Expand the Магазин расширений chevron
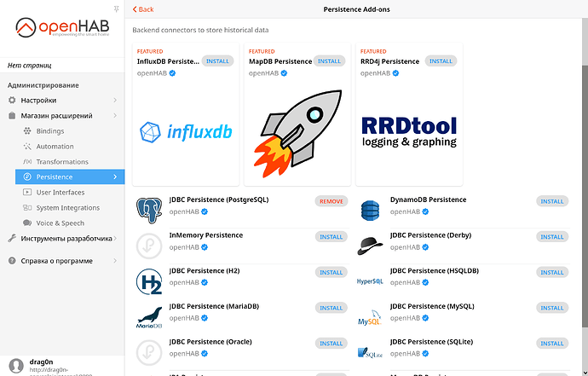The image size is (588, 376). click(115, 116)
